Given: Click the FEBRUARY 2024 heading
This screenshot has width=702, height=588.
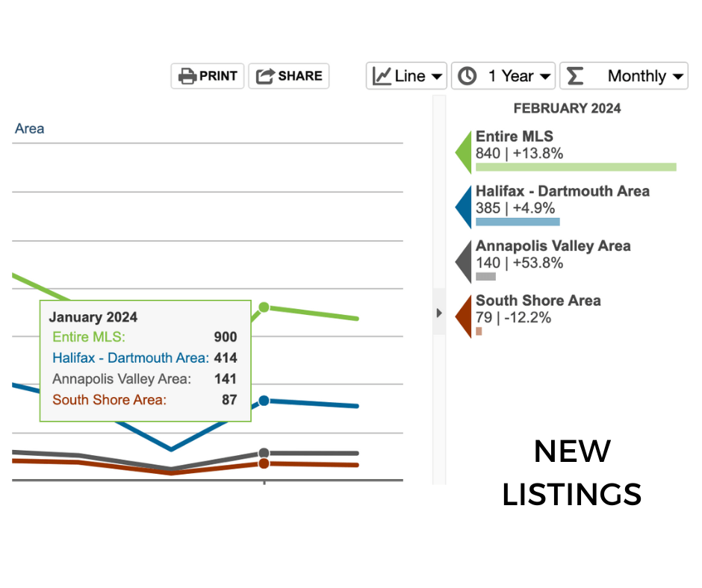Looking at the screenshot, I should (567, 108).
